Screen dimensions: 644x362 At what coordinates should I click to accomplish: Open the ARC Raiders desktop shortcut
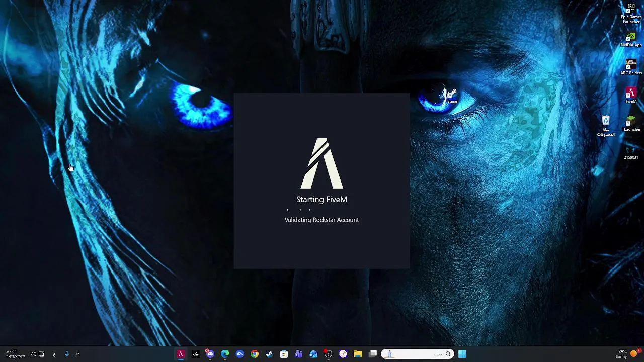631,67
